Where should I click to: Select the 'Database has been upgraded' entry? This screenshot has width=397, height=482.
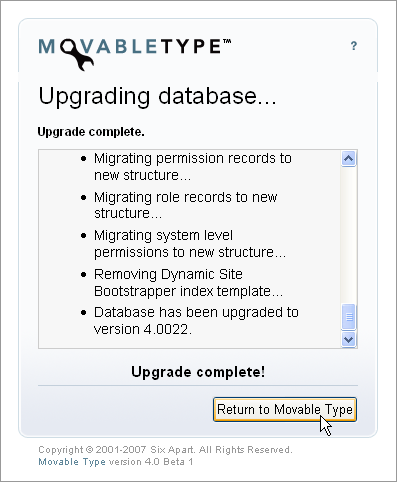(196, 321)
